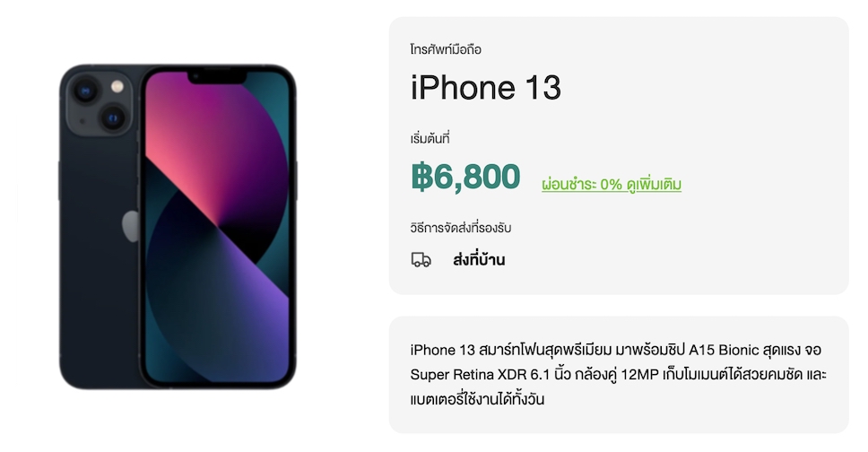Click the notch on iPhone screen
Viewport: 868px width, 452px height.
[217, 77]
